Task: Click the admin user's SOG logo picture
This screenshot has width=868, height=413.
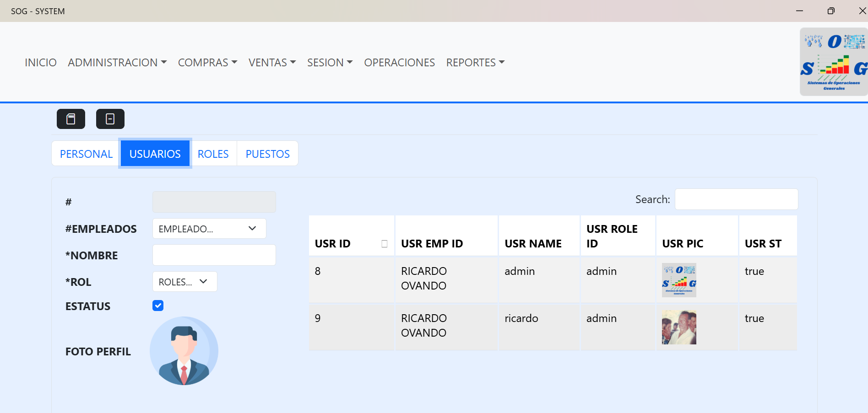Action: [679, 280]
